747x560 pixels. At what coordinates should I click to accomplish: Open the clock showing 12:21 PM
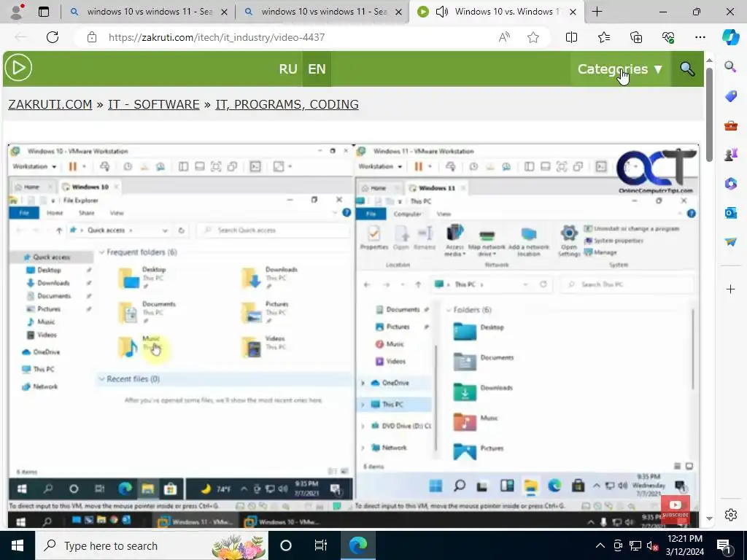684,545
